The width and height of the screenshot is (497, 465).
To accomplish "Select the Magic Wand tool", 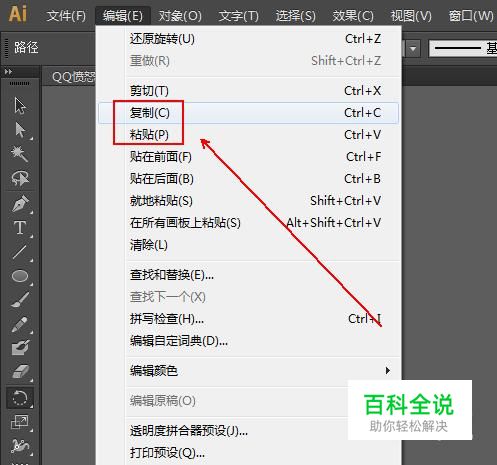I will point(19,154).
